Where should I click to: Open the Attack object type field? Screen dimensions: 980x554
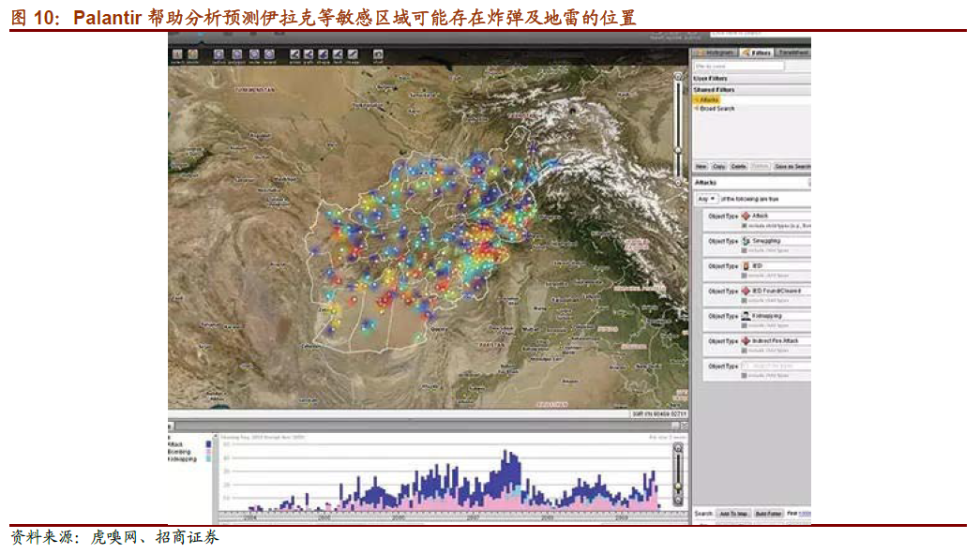pyautogui.click(x=776, y=217)
